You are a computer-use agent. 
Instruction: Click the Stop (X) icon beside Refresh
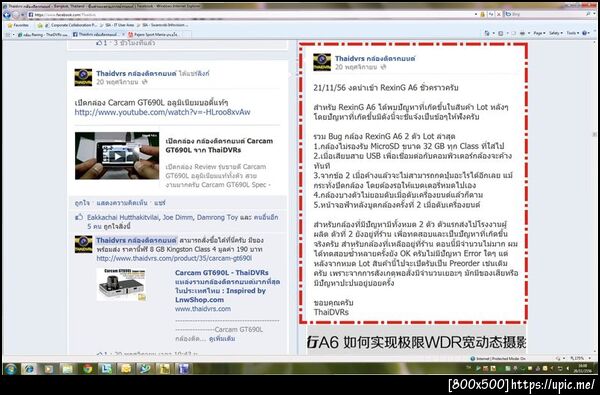[499, 14]
